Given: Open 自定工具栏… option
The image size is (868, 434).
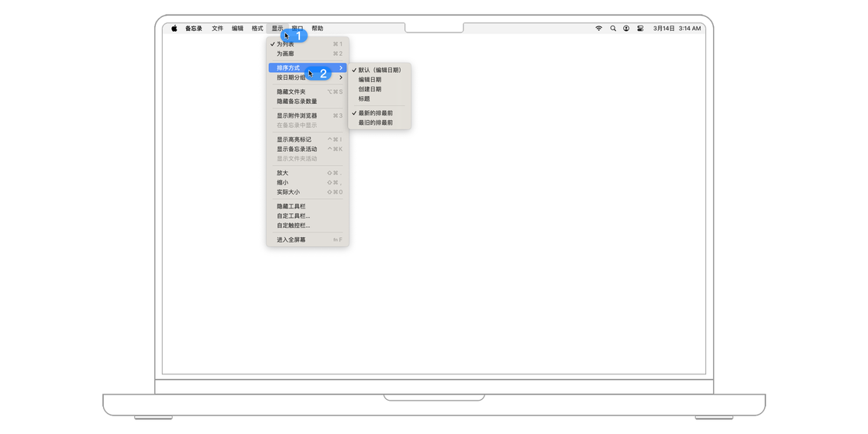Looking at the screenshot, I should [307, 216].
